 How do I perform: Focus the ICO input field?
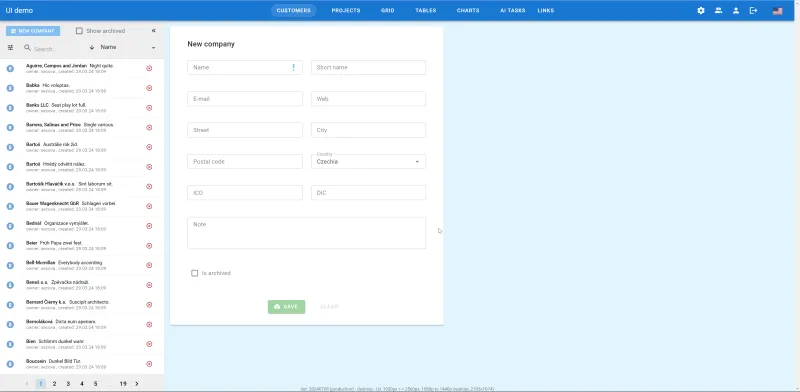(245, 193)
